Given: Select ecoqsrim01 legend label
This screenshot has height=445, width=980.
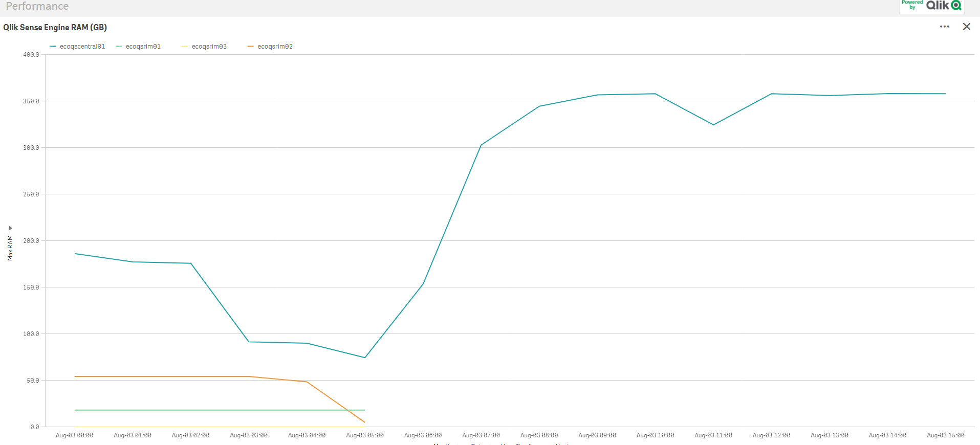Looking at the screenshot, I should click(x=143, y=47).
